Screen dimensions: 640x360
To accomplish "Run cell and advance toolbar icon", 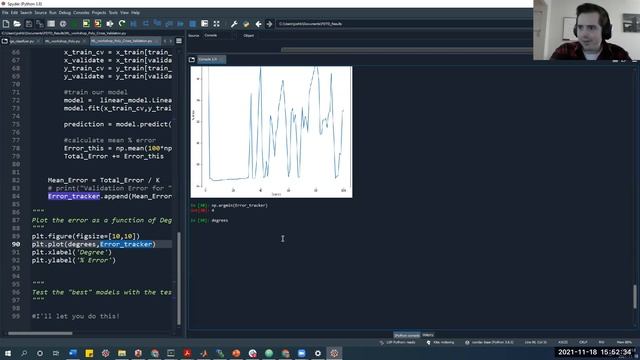I will (98, 24).
